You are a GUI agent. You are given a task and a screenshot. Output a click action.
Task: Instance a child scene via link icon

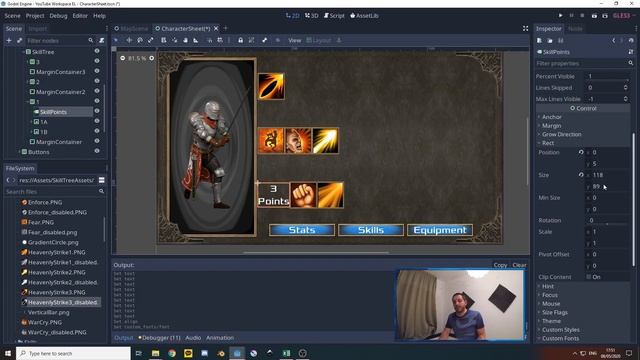[x=19, y=40]
